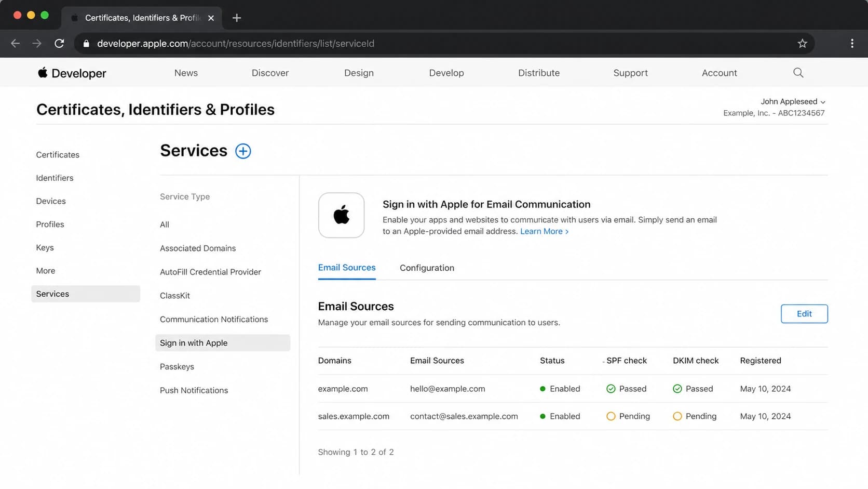This screenshot has height=489, width=868.
Task: Open the Design menu
Action: tap(359, 73)
